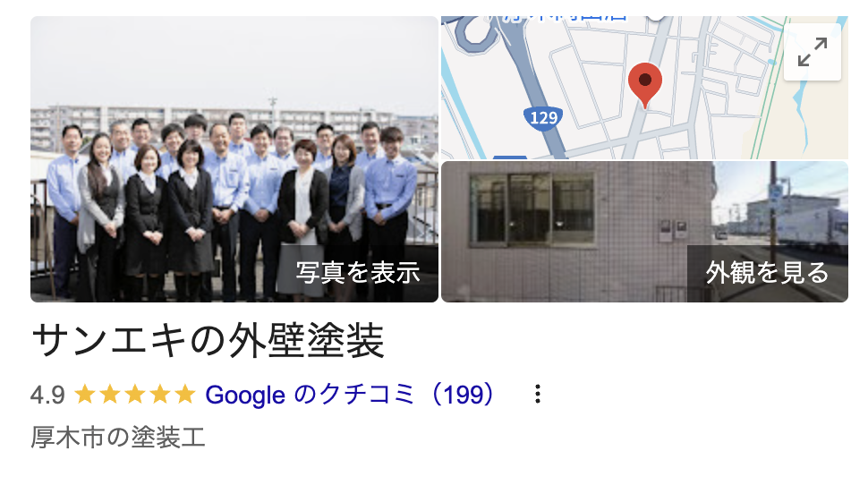Click the word Google in reviews link
The width and height of the screenshot is (868, 485).
(245, 396)
